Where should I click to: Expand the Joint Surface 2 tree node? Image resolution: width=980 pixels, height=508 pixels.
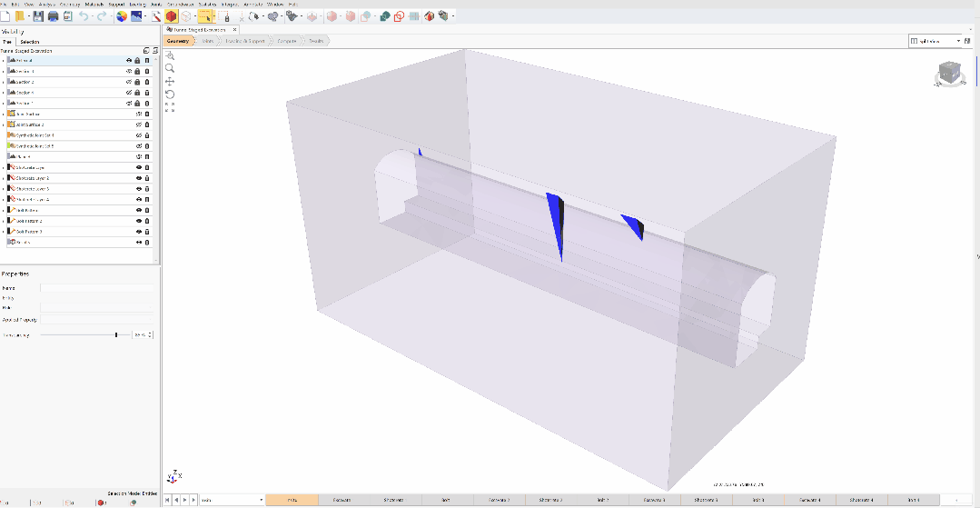[4, 125]
